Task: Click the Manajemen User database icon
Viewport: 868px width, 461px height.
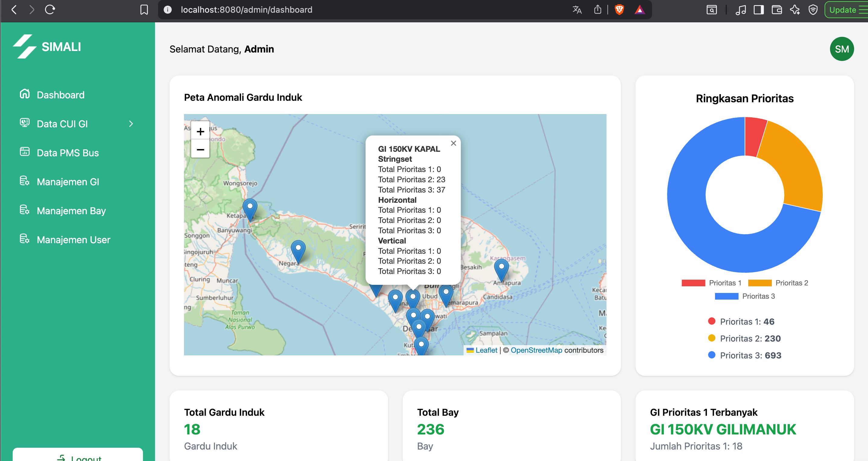Action: pos(24,239)
